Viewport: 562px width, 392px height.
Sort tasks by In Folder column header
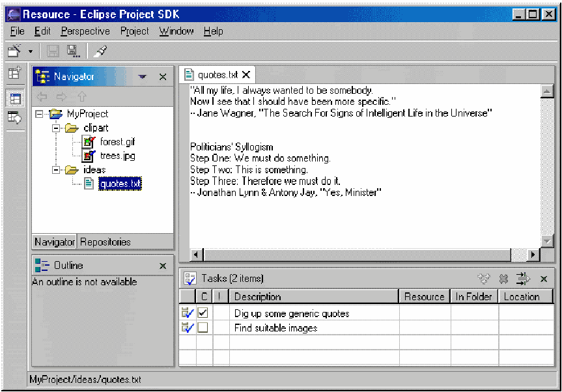pyautogui.click(x=474, y=297)
